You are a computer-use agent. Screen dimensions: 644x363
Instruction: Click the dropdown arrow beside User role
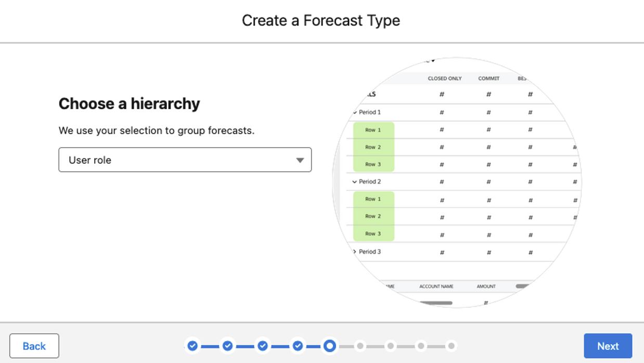point(300,160)
